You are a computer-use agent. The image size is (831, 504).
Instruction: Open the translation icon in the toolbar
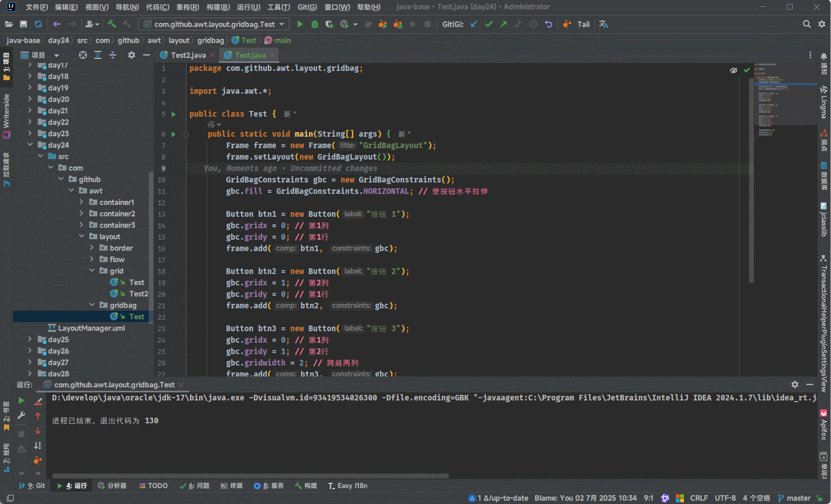[x=603, y=24]
